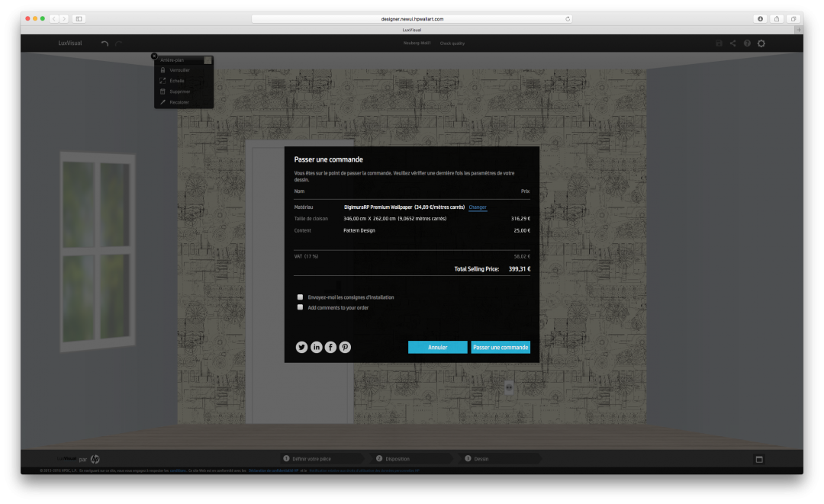Viewport: 824px width, 504px height.
Task: Choose 'Supprimer' from the Arrière-plan menu
Action: pos(179,91)
